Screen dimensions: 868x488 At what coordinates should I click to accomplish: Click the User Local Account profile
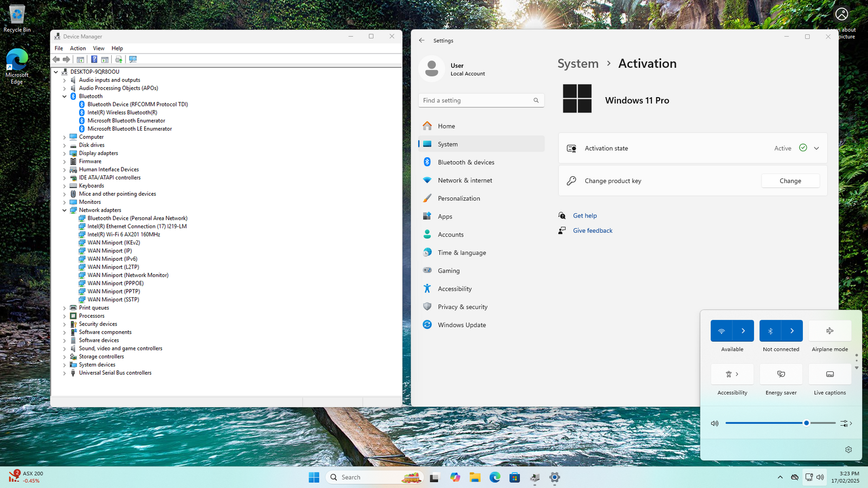(x=453, y=69)
